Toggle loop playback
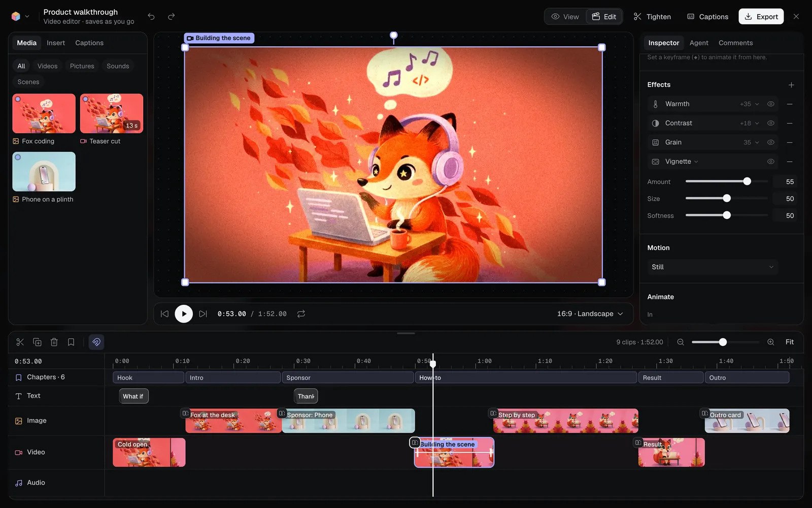This screenshot has height=508, width=812. tap(301, 314)
